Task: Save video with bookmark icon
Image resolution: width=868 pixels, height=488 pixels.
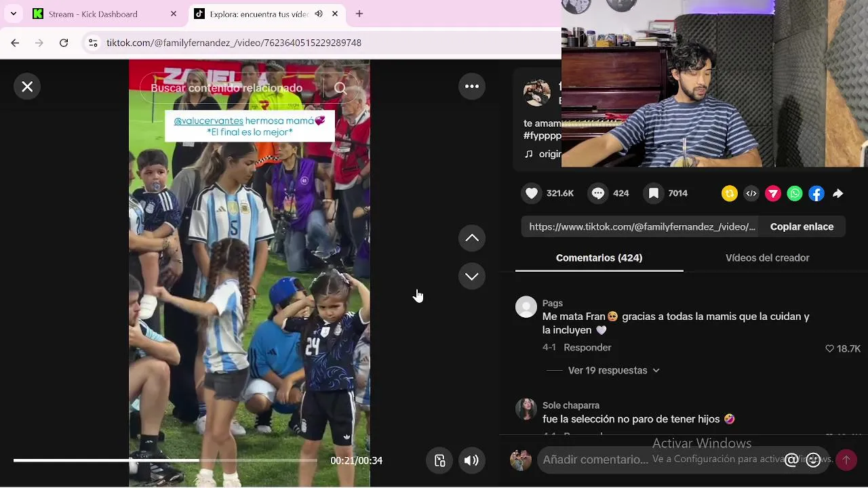Action: tap(653, 193)
